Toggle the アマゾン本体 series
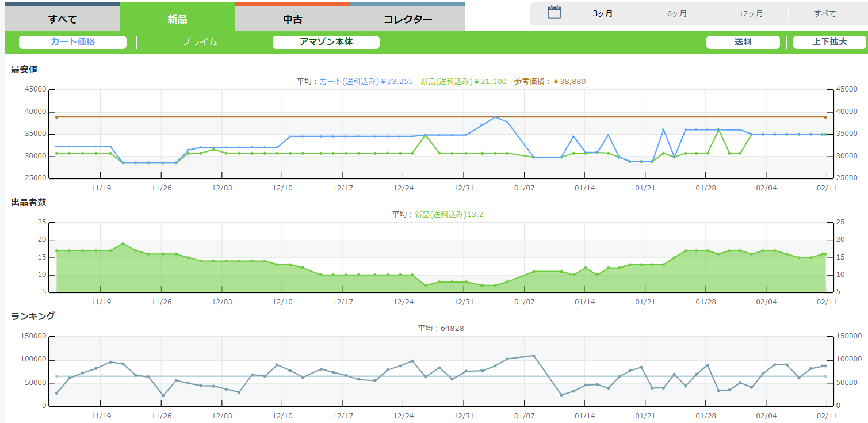868x423 pixels. (x=326, y=42)
